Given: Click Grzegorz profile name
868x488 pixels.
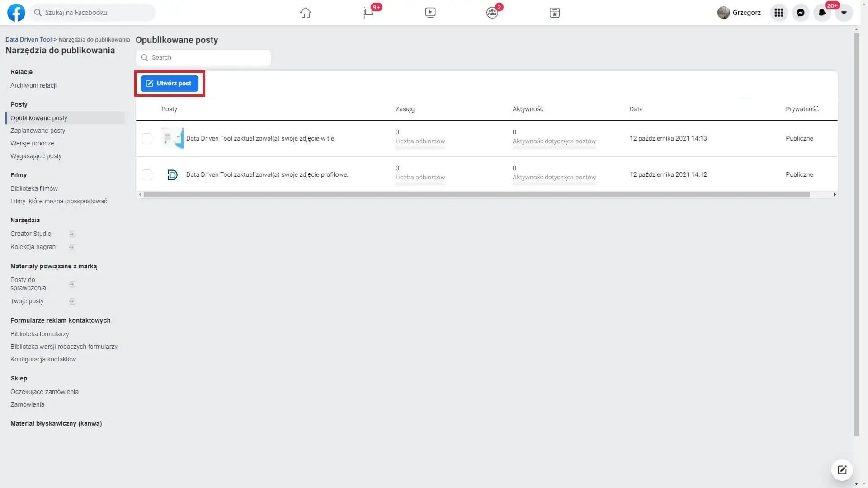Looking at the screenshot, I should pos(747,13).
